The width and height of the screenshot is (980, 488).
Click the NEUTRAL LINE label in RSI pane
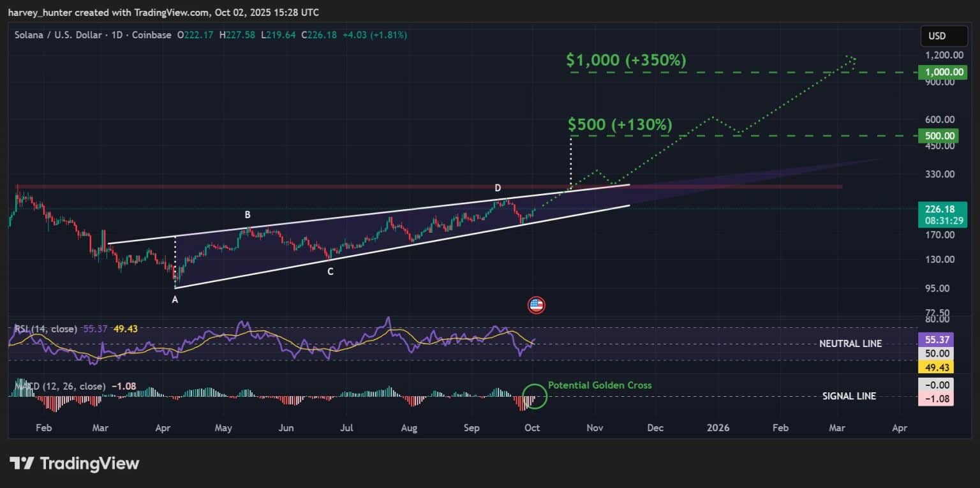click(x=850, y=344)
